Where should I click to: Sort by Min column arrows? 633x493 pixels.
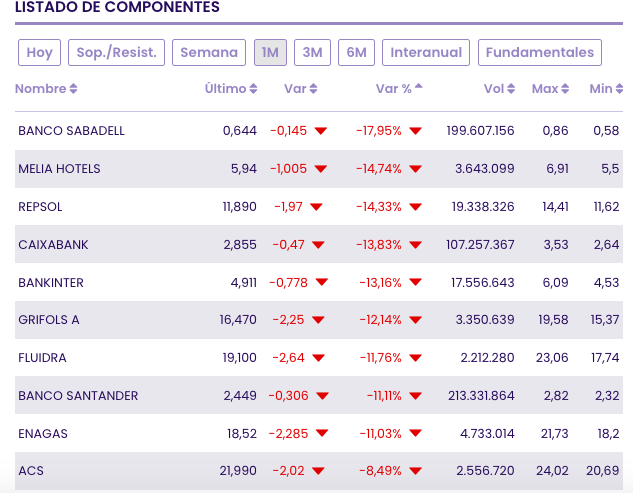coord(619,89)
